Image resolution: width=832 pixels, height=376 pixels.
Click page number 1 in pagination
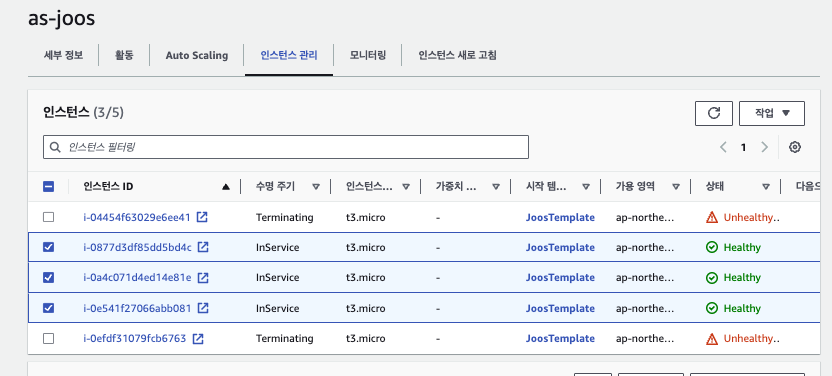click(743, 147)
